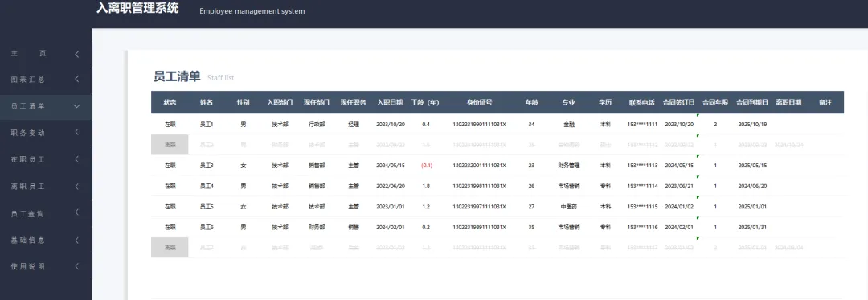Expand the chevron next to 在职员工

pos(77,159)
